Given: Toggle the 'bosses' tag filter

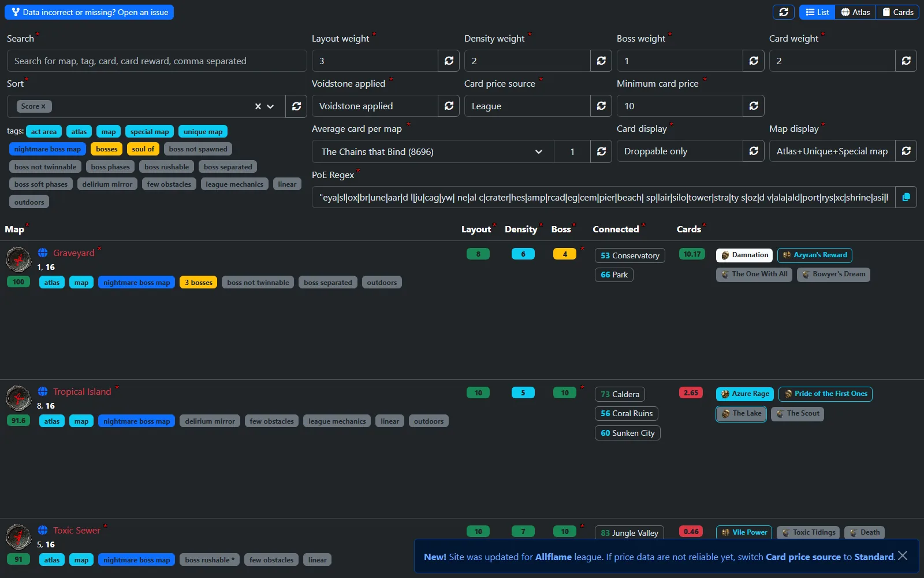Looking at the screenshot, I should tap(107, 149).
